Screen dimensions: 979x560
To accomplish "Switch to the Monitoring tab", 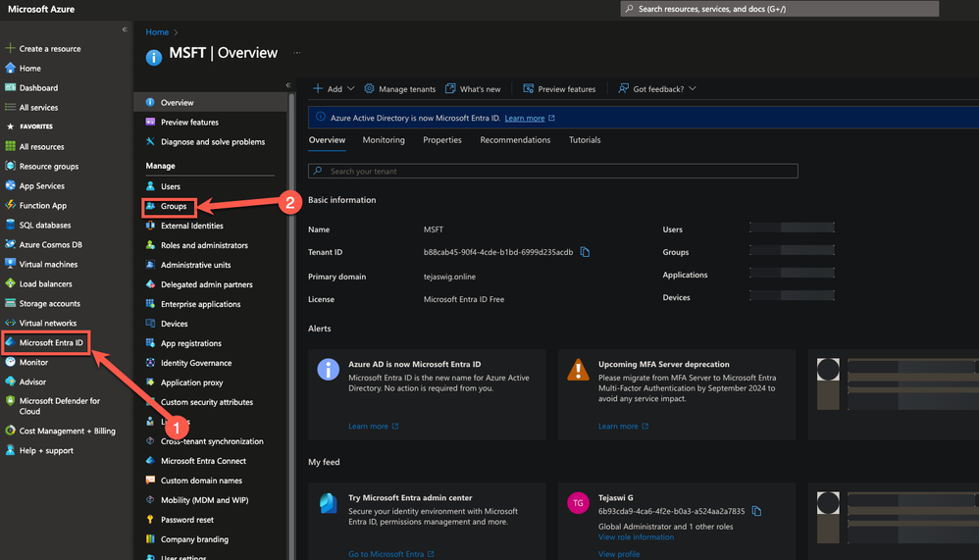I will (384, 140).
